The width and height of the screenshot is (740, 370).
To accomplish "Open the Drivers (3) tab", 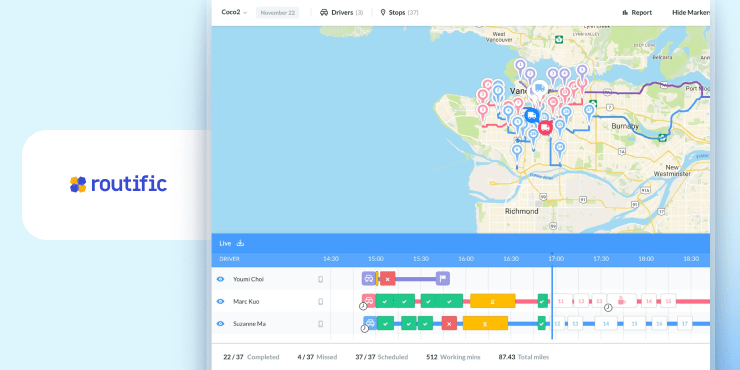I will coord(341,13).
